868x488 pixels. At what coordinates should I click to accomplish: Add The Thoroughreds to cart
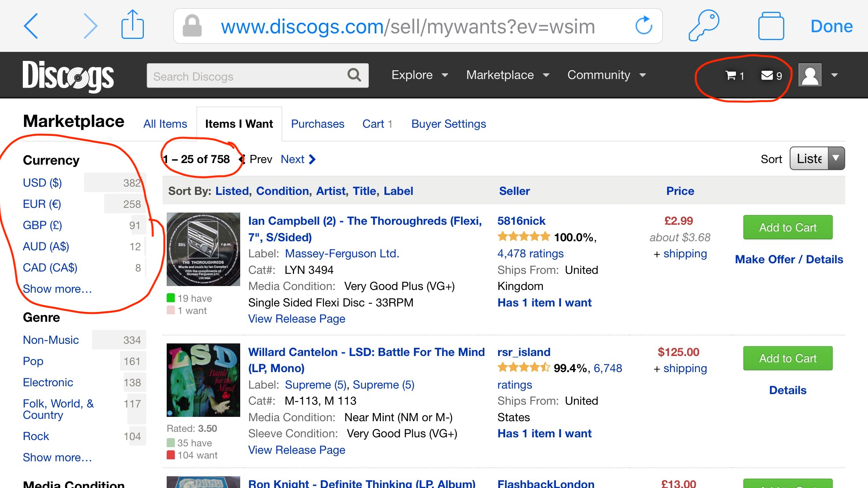tap(788, 227)
